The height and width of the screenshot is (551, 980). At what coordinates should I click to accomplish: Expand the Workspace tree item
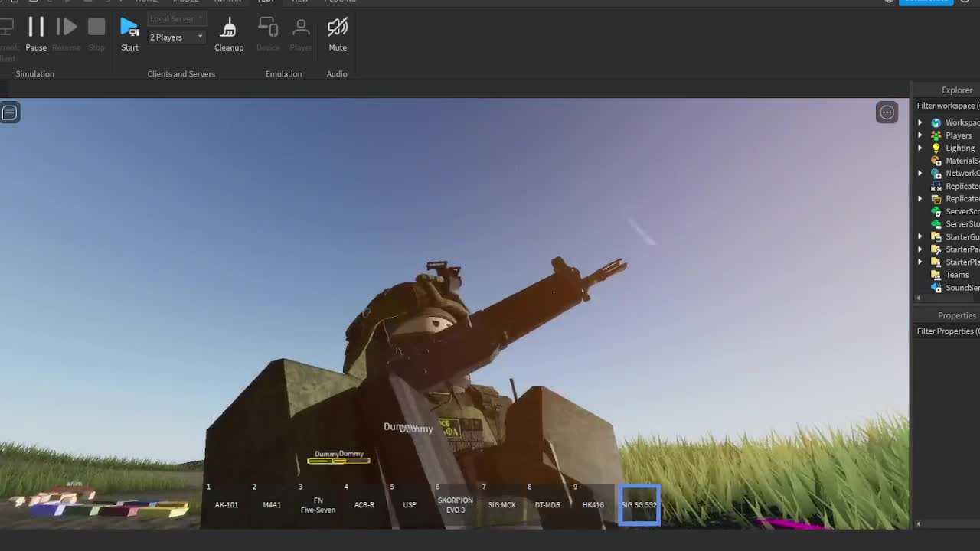click(x=920, y=122)
